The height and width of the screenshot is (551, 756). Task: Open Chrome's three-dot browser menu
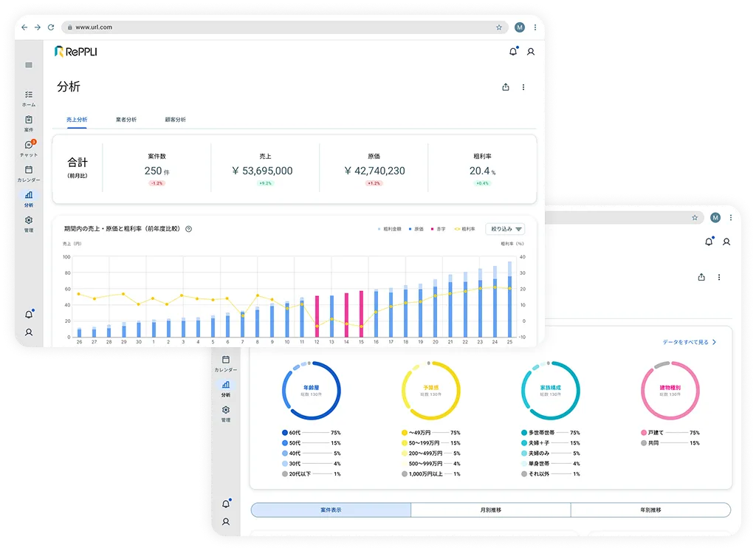tap(535, 27)
